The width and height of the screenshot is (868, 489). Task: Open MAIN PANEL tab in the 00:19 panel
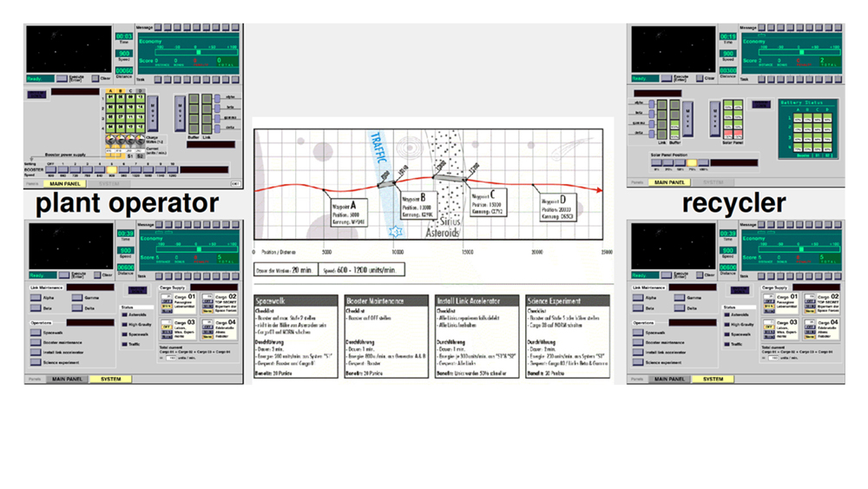tap(671, 182)
